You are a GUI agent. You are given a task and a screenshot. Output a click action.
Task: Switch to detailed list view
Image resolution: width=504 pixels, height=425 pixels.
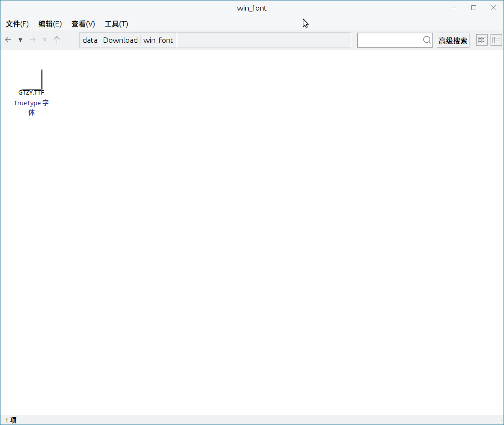point(496,40)
